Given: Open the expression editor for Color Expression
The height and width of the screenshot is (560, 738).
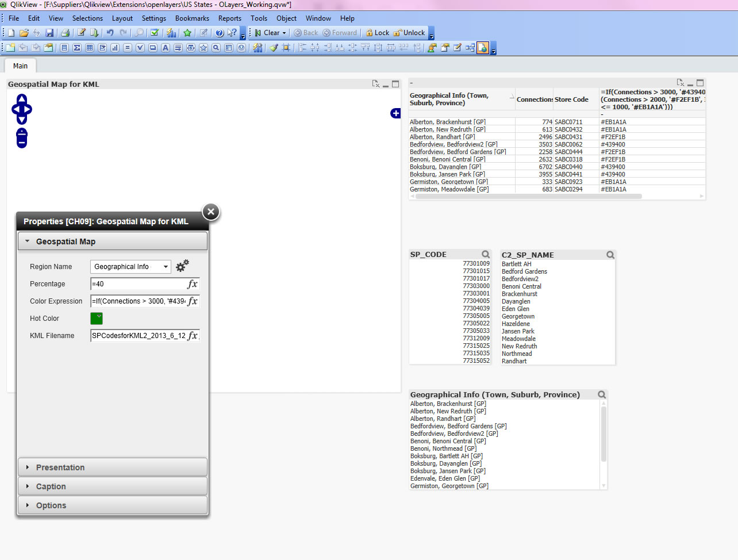Looking at the screenshot, I should point(193,301).
